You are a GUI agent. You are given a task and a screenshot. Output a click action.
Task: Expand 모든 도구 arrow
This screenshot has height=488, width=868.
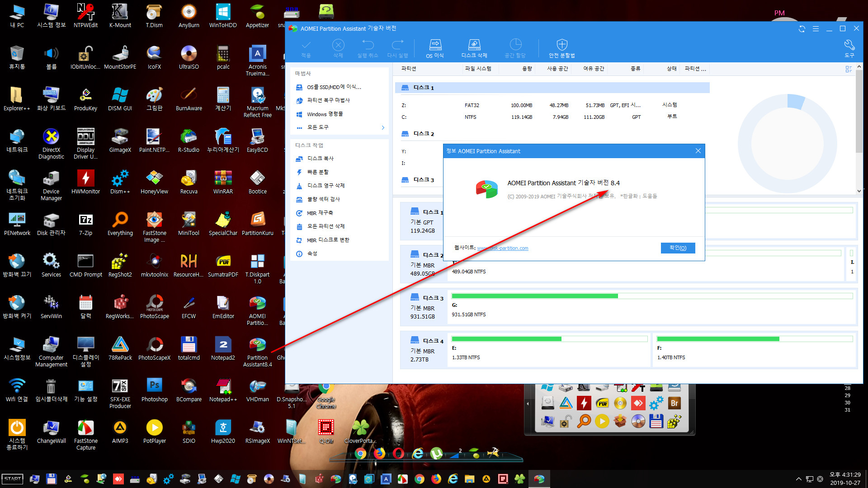click(383, 127)
